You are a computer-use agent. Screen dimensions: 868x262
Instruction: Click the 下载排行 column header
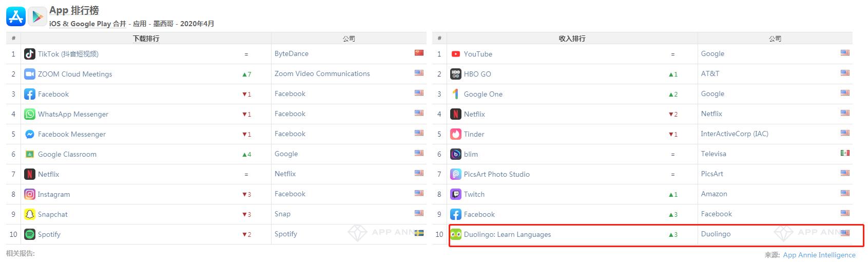tap(146, 39)
